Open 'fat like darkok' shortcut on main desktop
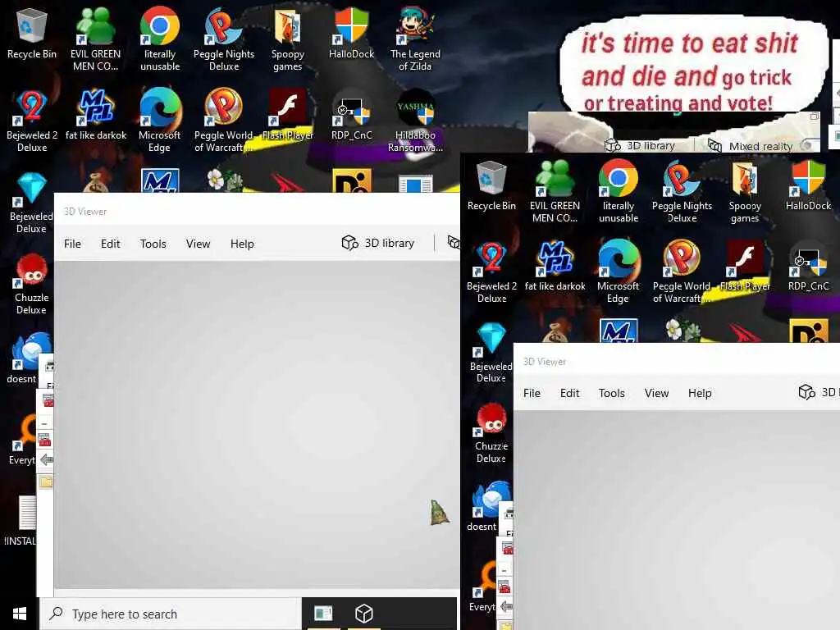 tap(95, 115)
